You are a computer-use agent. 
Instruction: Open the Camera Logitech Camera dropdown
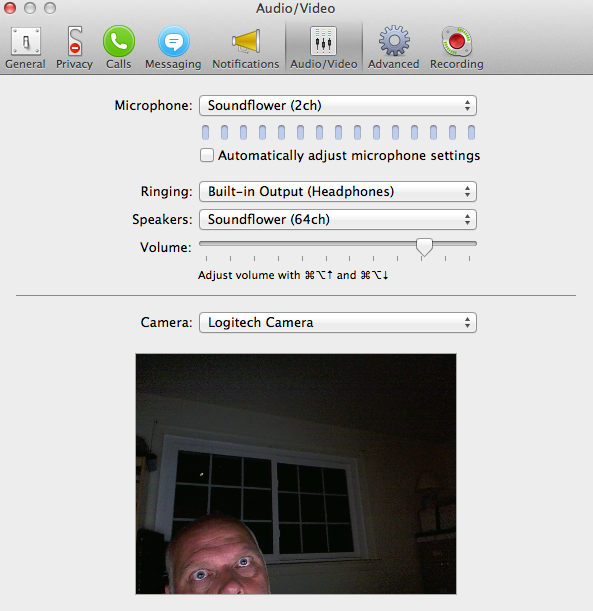point(338,322)
